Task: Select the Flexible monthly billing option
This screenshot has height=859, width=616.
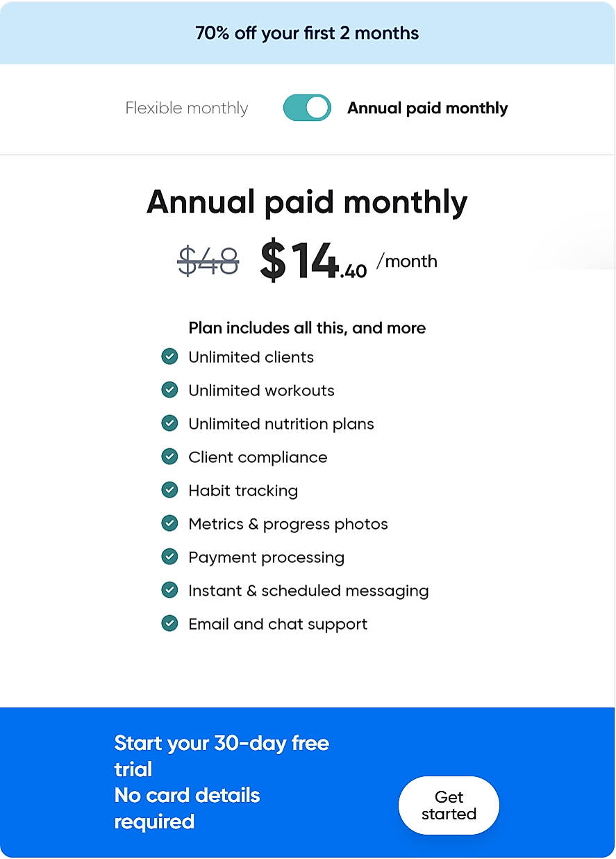Action: (x=187, y=108)
